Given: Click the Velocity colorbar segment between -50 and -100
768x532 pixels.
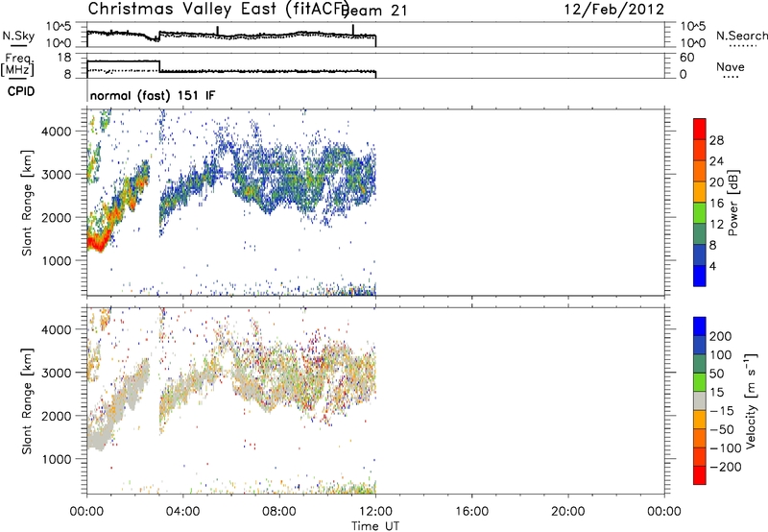Looking at the screenshot, I should [x=700, y=438].
